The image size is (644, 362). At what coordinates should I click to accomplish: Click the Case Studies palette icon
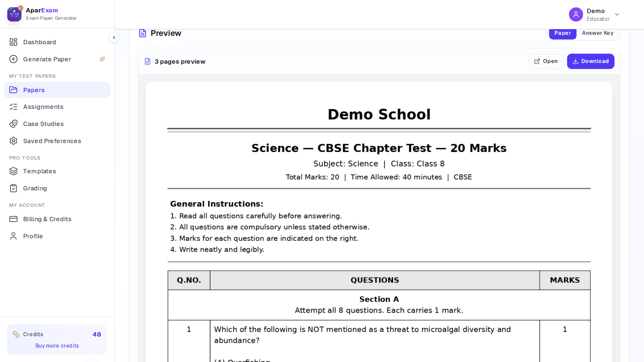pos(13,124)
